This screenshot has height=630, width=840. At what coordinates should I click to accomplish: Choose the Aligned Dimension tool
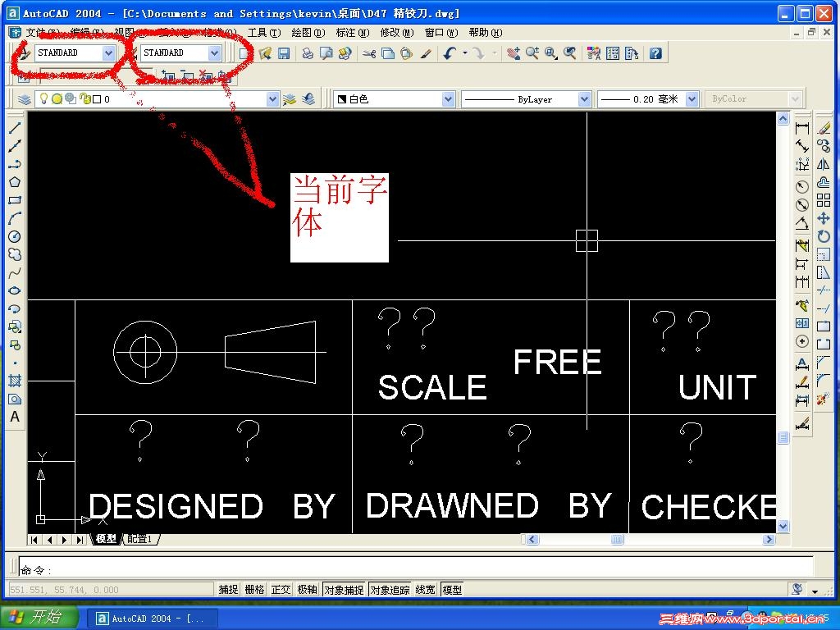click(x=802, y=146)
